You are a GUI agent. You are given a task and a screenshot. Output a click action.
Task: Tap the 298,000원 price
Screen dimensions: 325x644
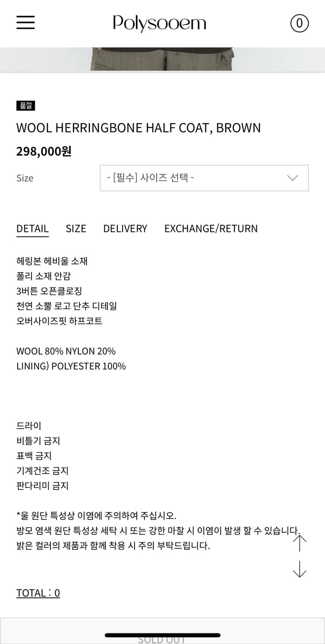(x=44, y=152)
